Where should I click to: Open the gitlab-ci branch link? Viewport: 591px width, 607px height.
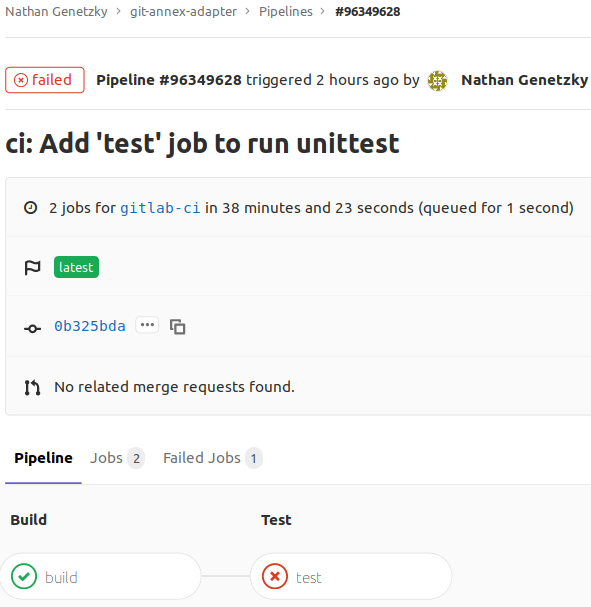coord(160,208)
